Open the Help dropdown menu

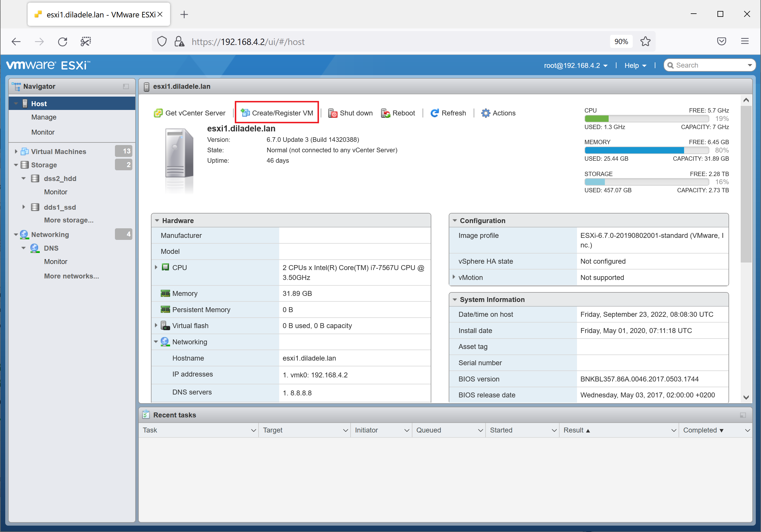635,66
